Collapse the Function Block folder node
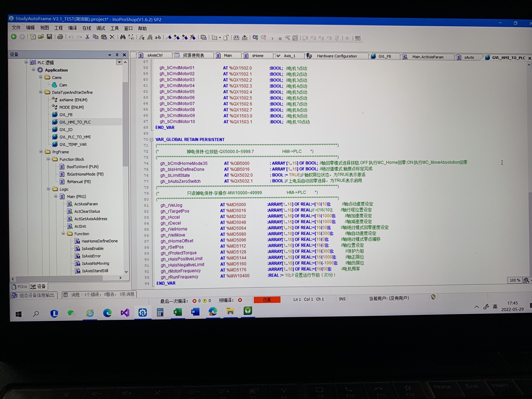This screenshot has height=399, width=532. 48,159
